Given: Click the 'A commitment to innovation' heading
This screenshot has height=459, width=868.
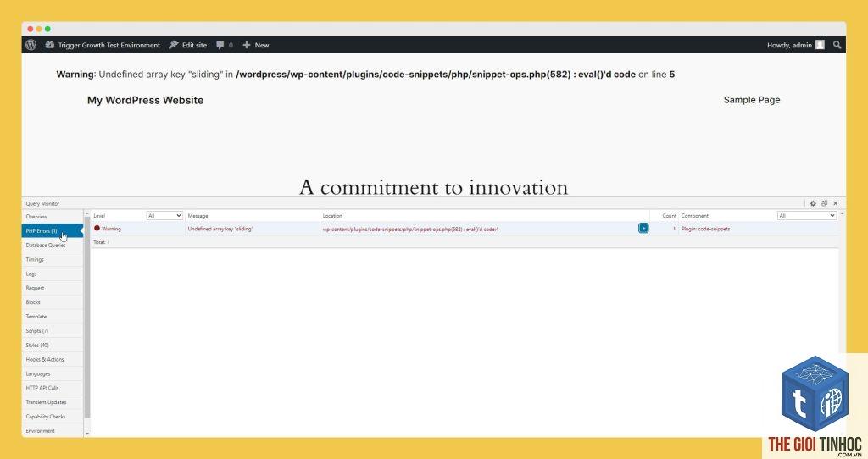Looking at the screenshot, I should click(x=433, y=187).
